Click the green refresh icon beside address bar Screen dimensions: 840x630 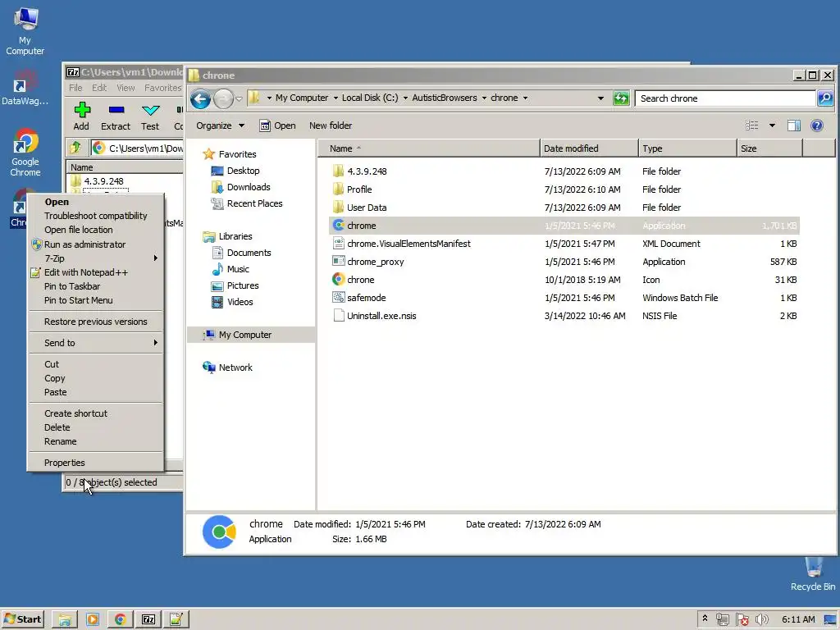(621, 98)
